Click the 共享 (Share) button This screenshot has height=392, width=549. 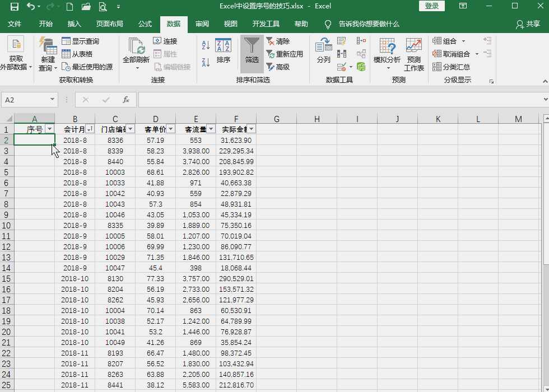click(531, 24)
